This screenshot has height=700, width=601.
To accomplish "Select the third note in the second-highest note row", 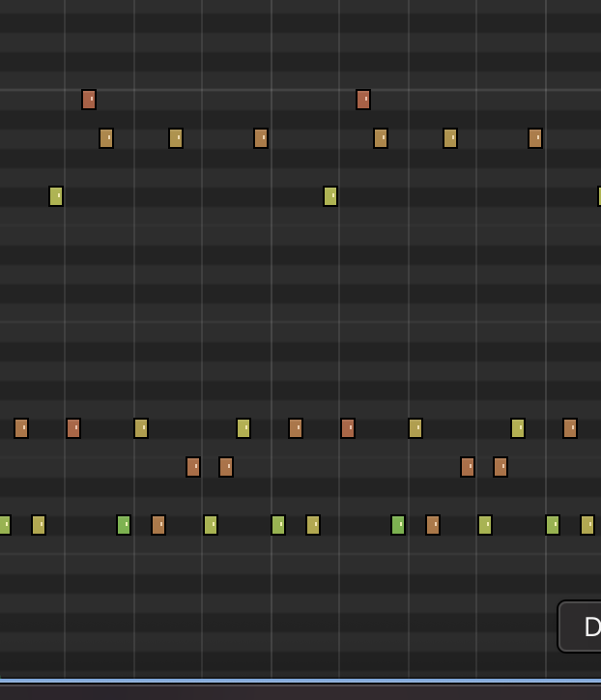I will 261,138.
